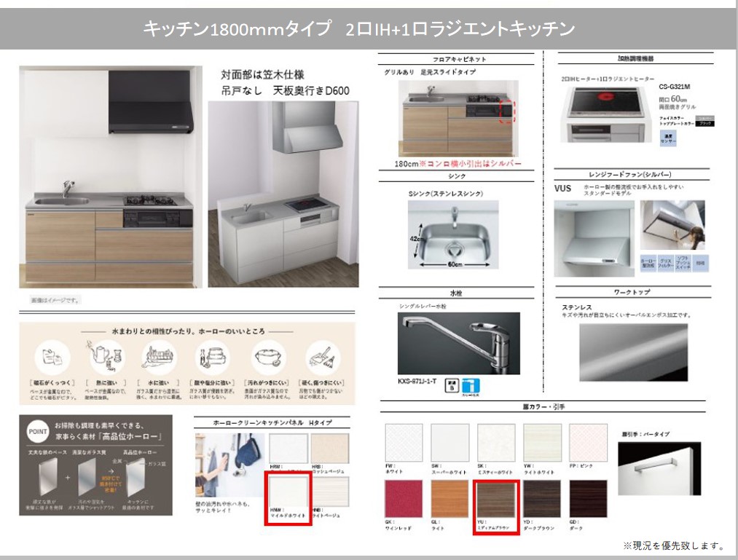This screenshot has height=560, width=738.
Task: Enable the ソフトプッシュスイッチ option
Action: (x=683, y=261)
